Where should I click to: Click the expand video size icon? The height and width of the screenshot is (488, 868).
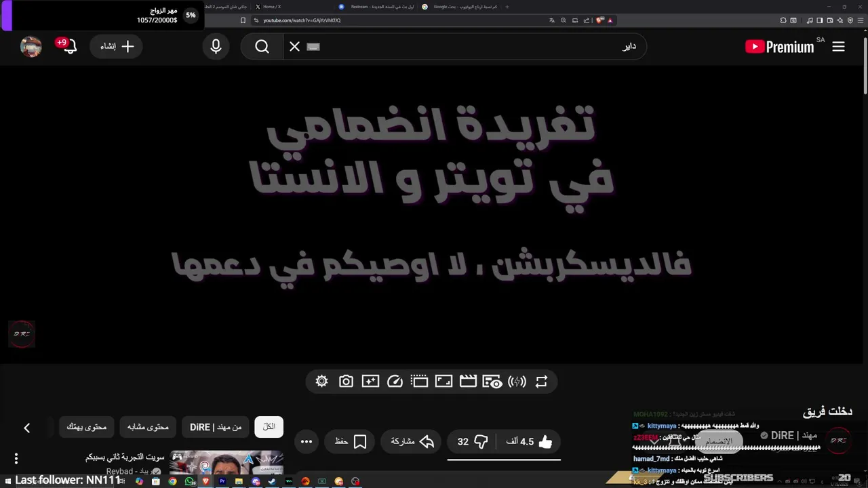click(x=443, y=382)
